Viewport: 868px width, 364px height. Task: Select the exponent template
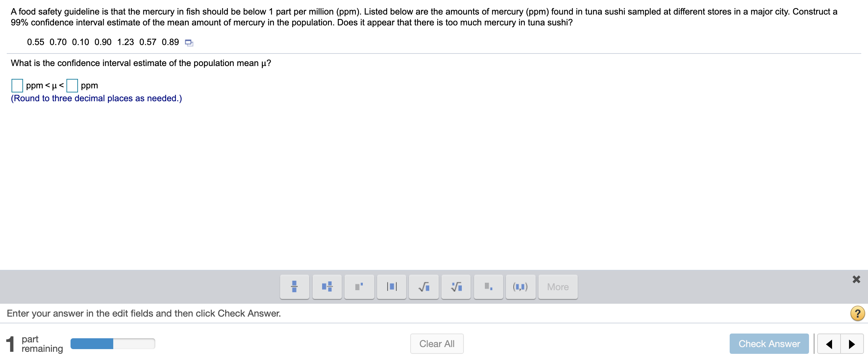coord(359,287)
